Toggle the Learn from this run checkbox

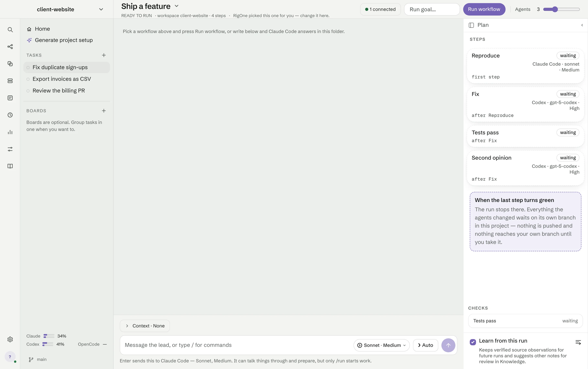tap(473, 342)
